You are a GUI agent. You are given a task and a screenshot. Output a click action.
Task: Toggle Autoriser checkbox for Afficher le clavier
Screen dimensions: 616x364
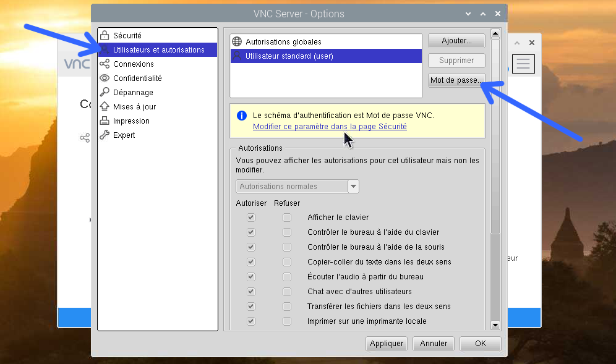(x=251, y=217)
